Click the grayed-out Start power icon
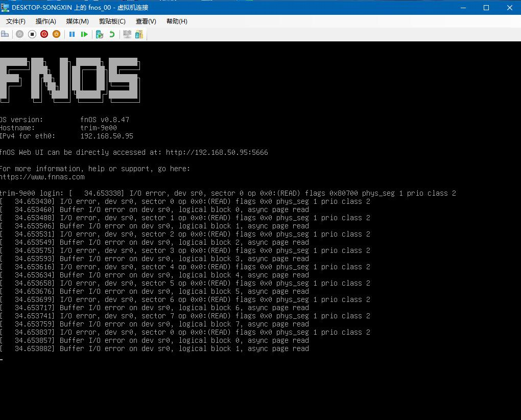The width and height of the screenshot is (521, 420). (x=19, y=34)
